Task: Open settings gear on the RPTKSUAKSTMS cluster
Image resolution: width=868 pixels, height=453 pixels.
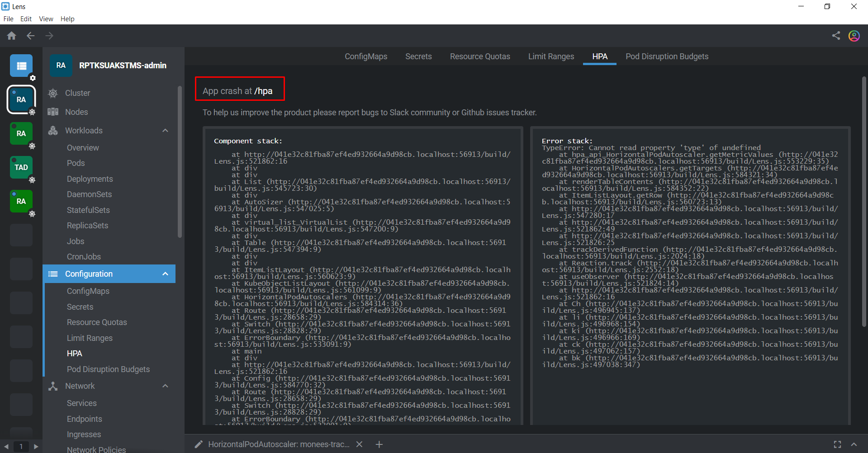Action: click(x=33, y=113)
